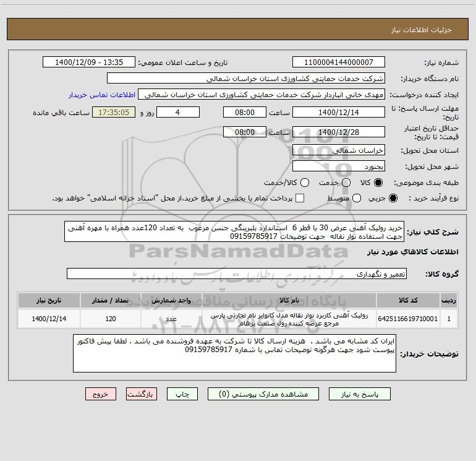Click the توضیحات خریدار text area
Image resolution: width=476 pixels, height=461 pixels.
pyautogui.click(x=234, y=353)
